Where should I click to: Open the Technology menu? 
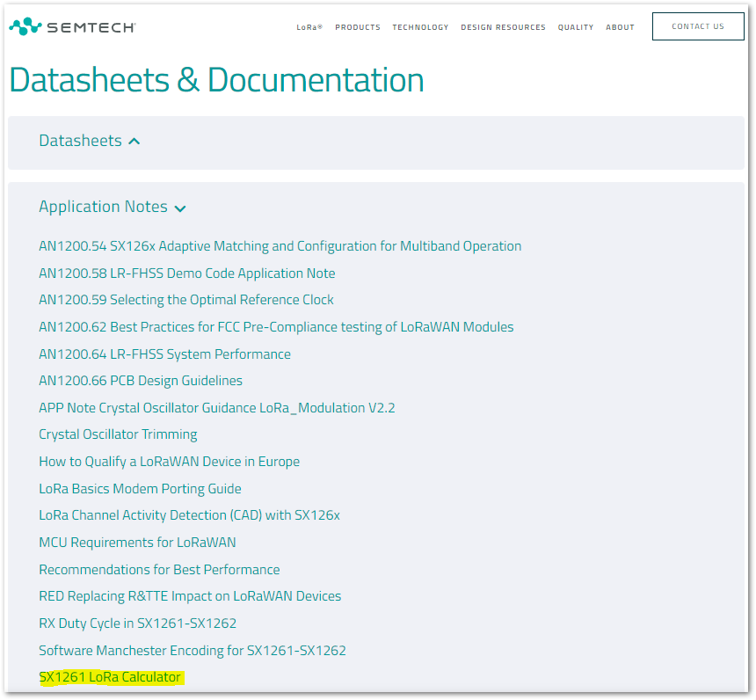420,27
